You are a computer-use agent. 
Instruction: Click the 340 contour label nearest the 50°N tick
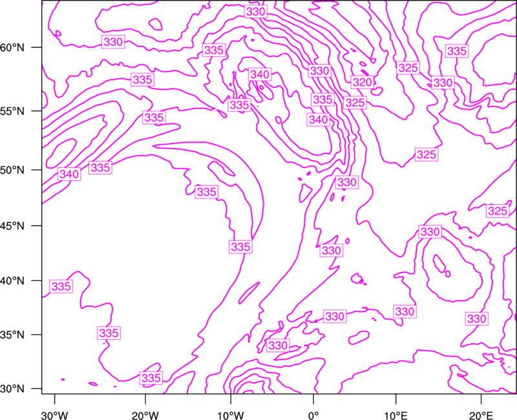coord(69,174)
